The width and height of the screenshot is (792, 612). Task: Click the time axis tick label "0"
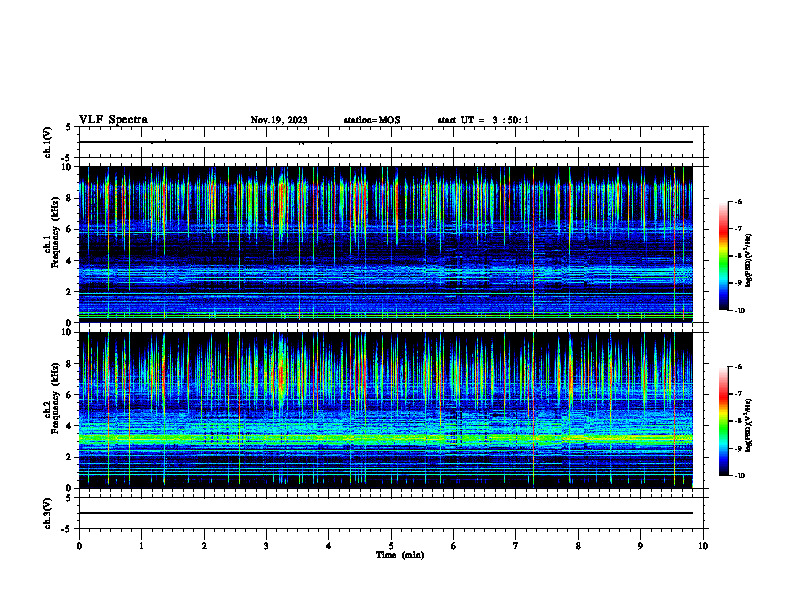point(79,546)
